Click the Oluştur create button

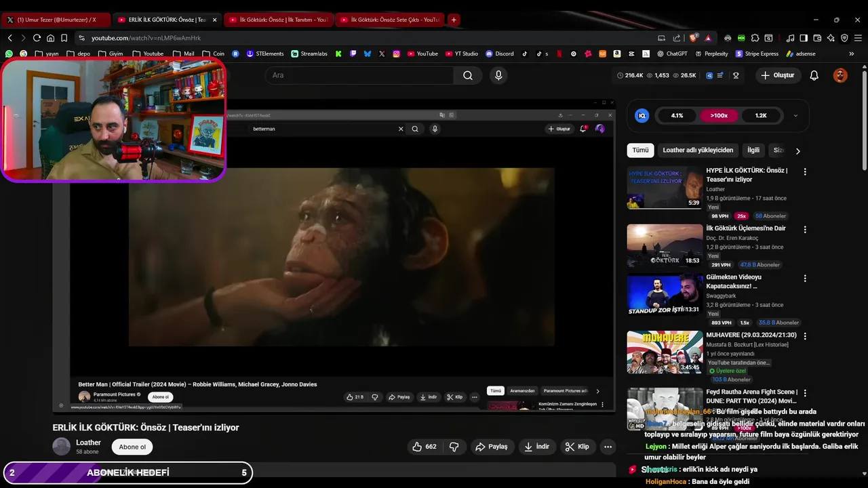[778, 75]
